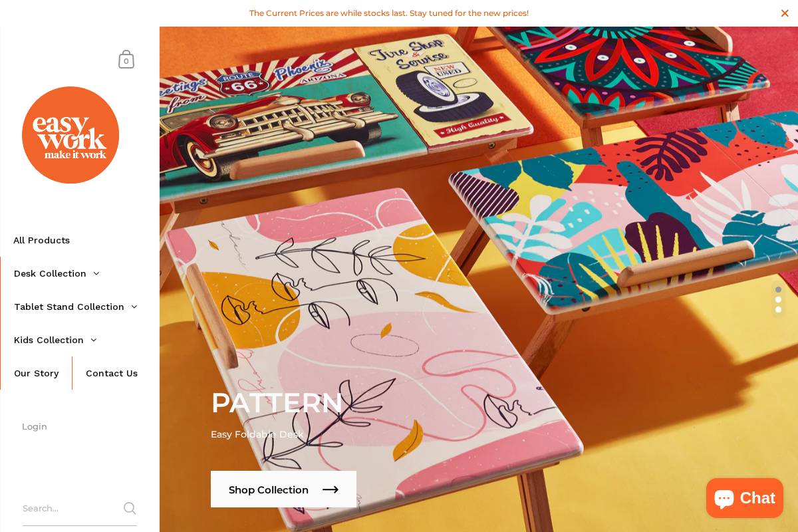This screenshot has width=798, height=532.
Task: Click the Easy Work orange logo
Action: (70, 135)
